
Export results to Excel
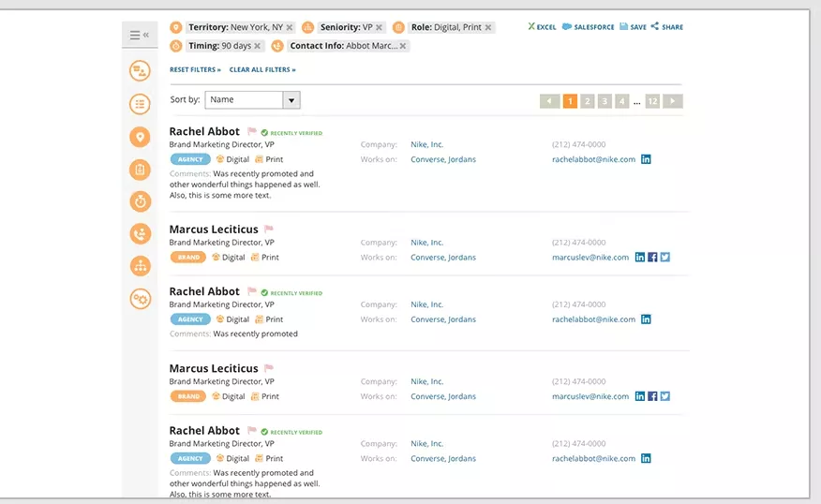(542, 26)
